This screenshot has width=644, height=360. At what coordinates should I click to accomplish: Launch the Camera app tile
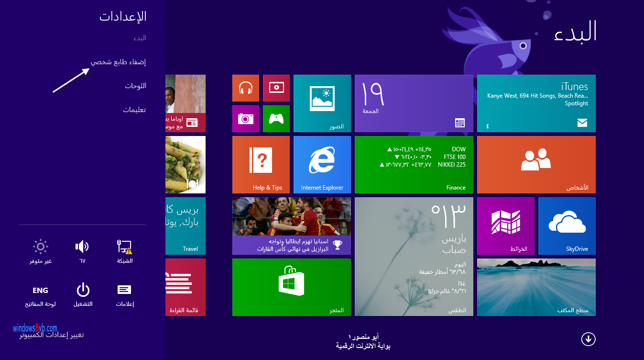coord(245,118)
